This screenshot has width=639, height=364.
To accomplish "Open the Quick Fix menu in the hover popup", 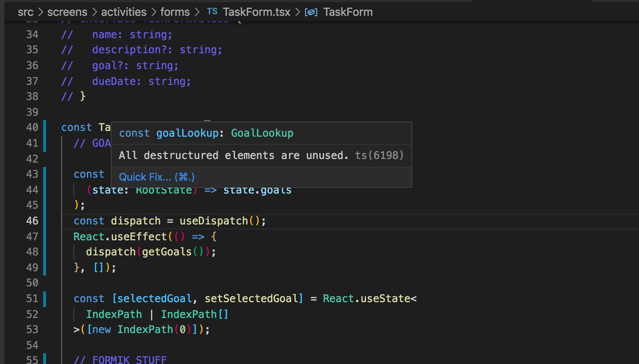I will [157, 177].
